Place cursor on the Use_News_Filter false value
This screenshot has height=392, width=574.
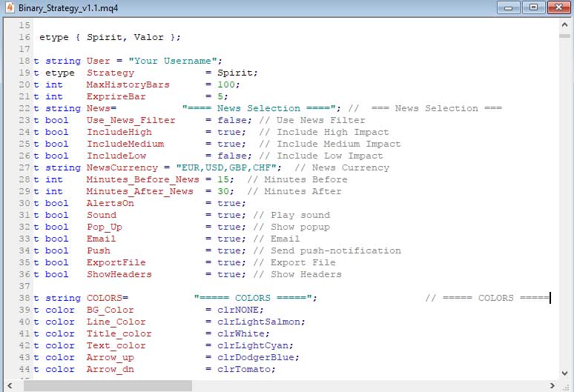coord(231,120)
